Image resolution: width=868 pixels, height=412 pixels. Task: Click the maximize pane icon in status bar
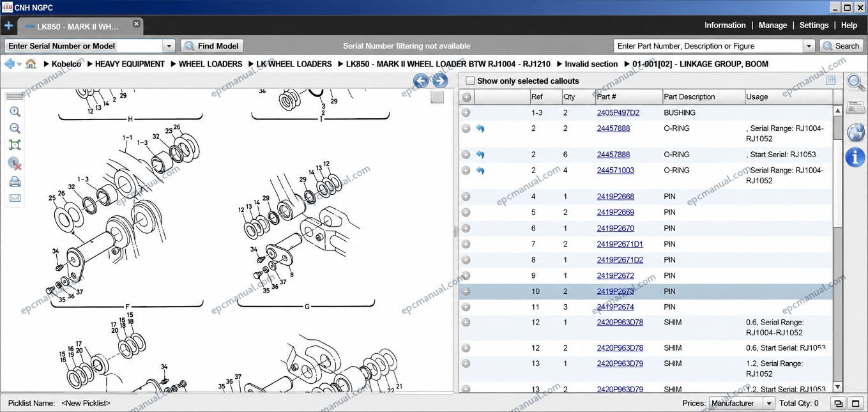[855, 403]
